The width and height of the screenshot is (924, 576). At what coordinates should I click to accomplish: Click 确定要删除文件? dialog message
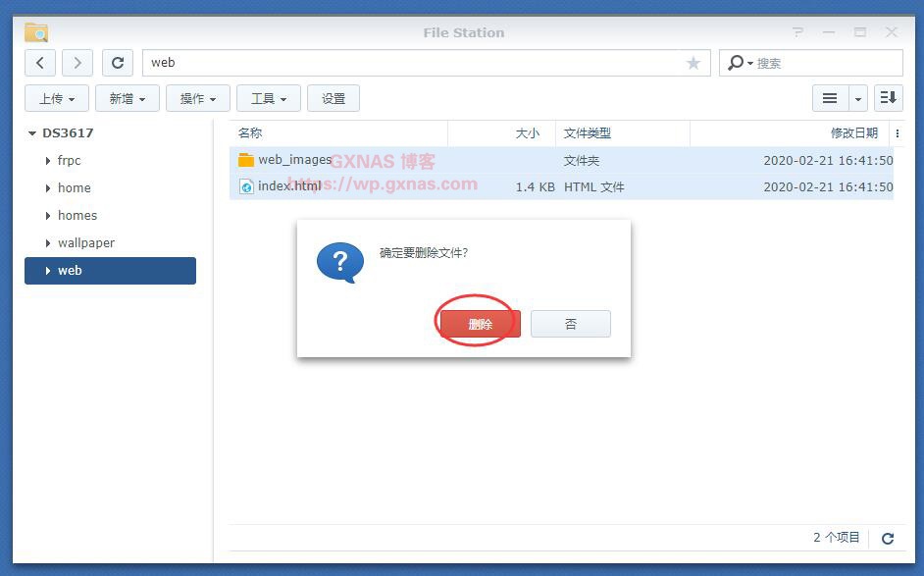tap(424, 253)
